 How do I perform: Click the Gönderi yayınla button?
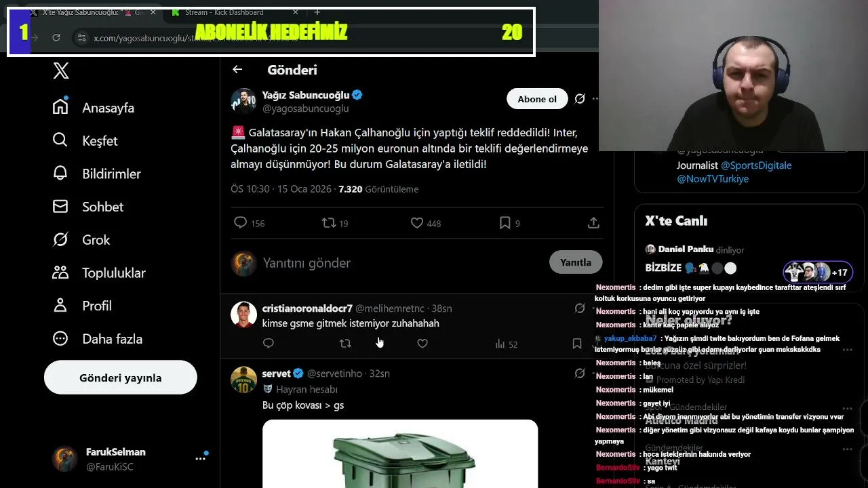(x=121, y=378)
